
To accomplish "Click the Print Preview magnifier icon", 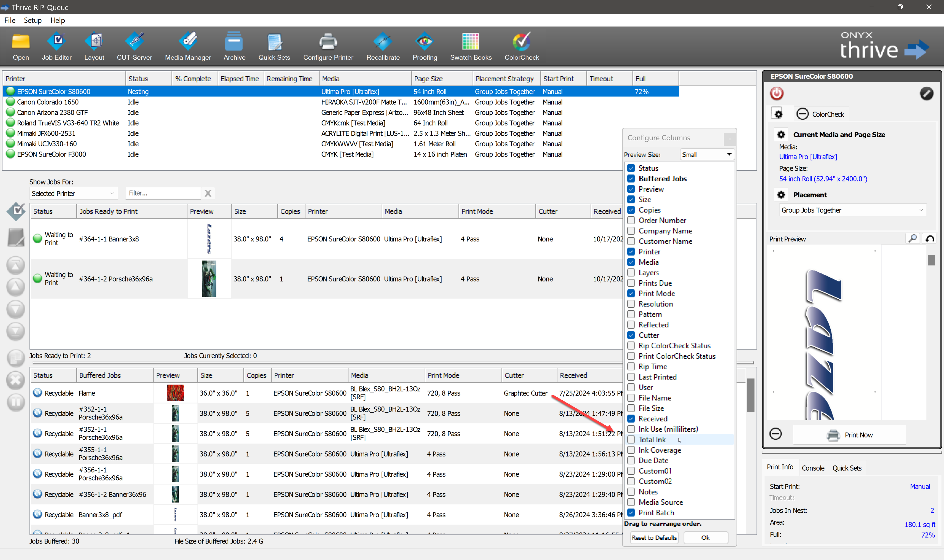I will 912,238.
